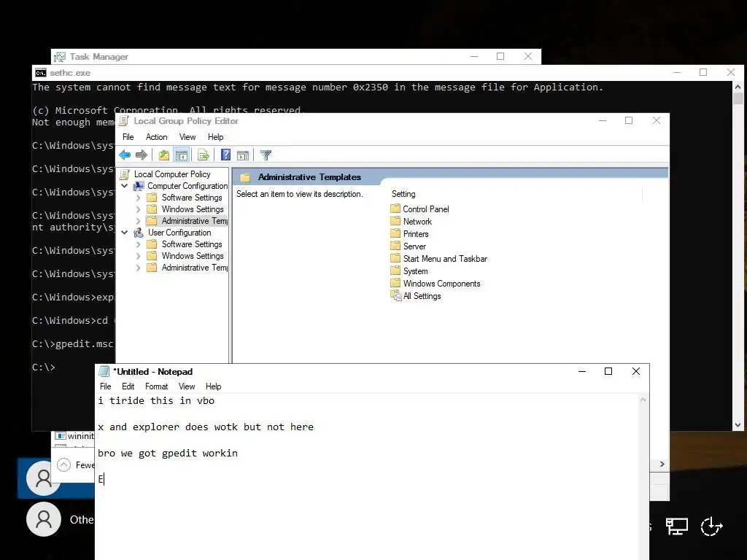Click the horizontal scroll right arrow in Group Policy Editor

(x=662, y=464)
